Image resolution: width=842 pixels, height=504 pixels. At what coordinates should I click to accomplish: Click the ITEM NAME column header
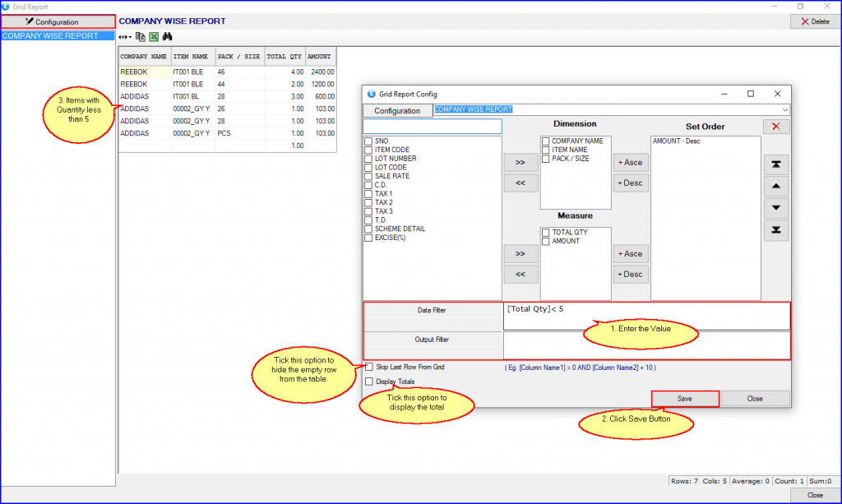tap(192, 57)
